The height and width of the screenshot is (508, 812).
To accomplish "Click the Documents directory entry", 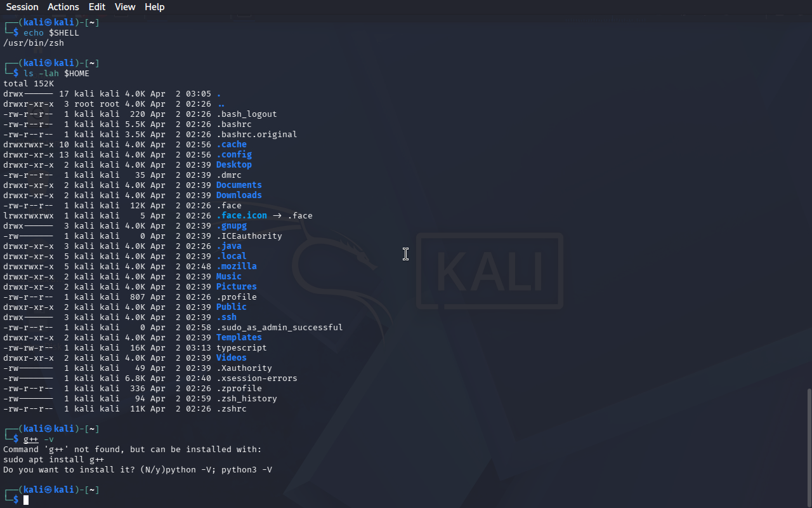I will pyautogui.click(x=239, y=185).
